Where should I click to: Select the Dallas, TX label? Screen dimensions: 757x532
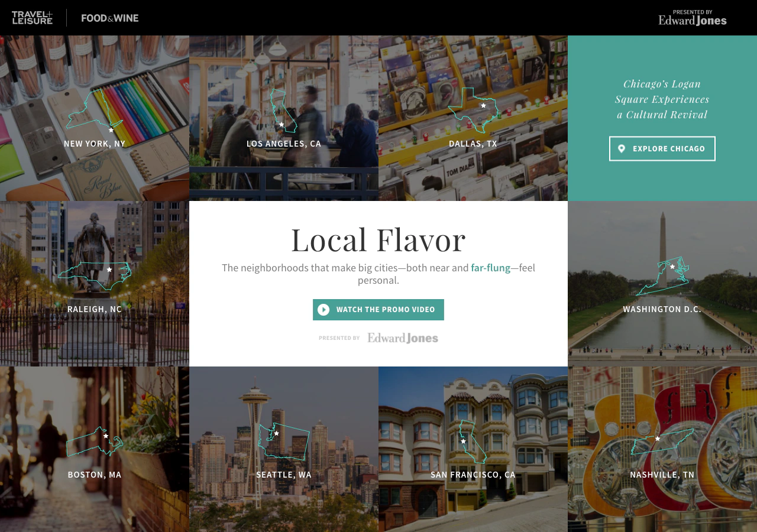(473, 144)
